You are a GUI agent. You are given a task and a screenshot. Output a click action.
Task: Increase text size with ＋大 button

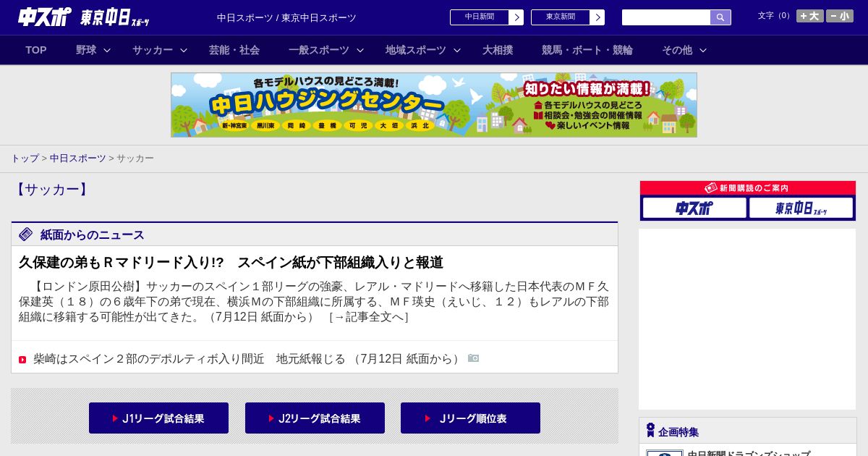[x=810, y=16]
